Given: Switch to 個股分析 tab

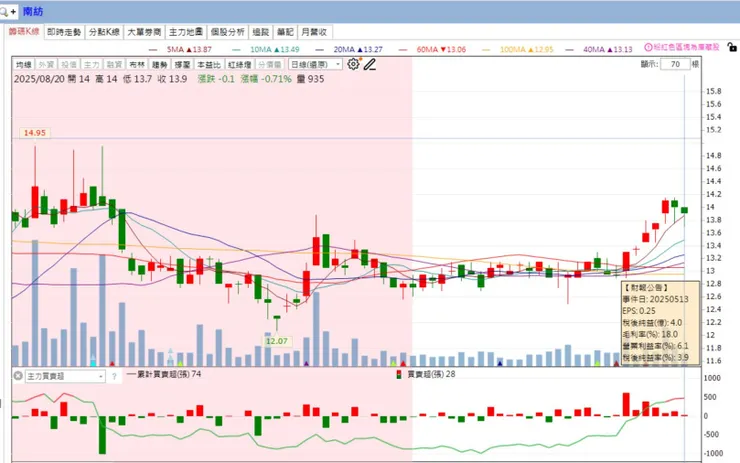Looking at the screenshot, I should (227, 32).
